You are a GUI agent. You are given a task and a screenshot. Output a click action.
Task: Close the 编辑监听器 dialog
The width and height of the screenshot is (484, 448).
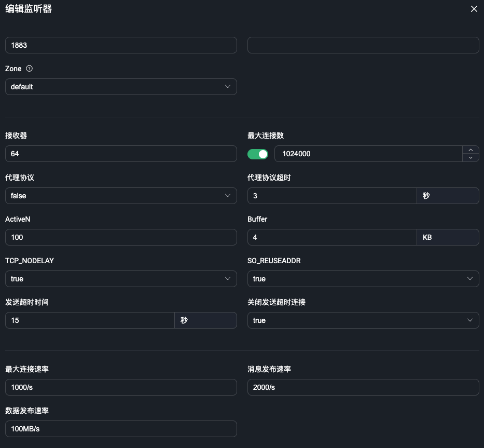[x=474, y=9]
